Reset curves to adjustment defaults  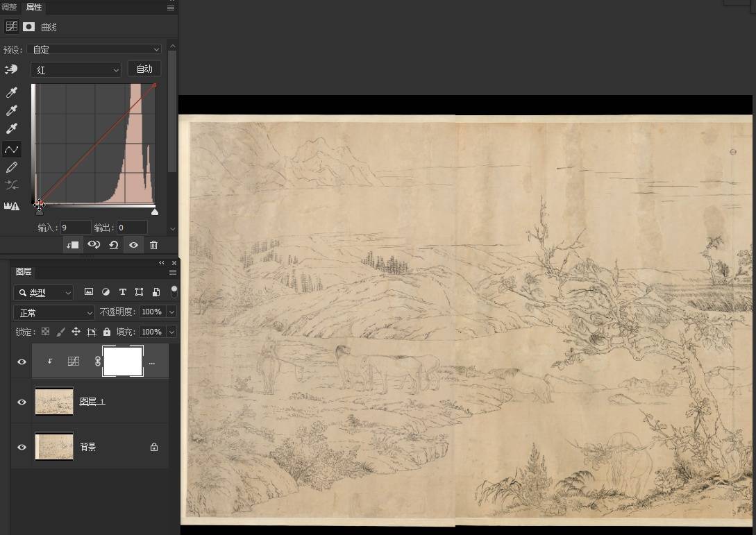pyautogui.click(x=114, y=245)
